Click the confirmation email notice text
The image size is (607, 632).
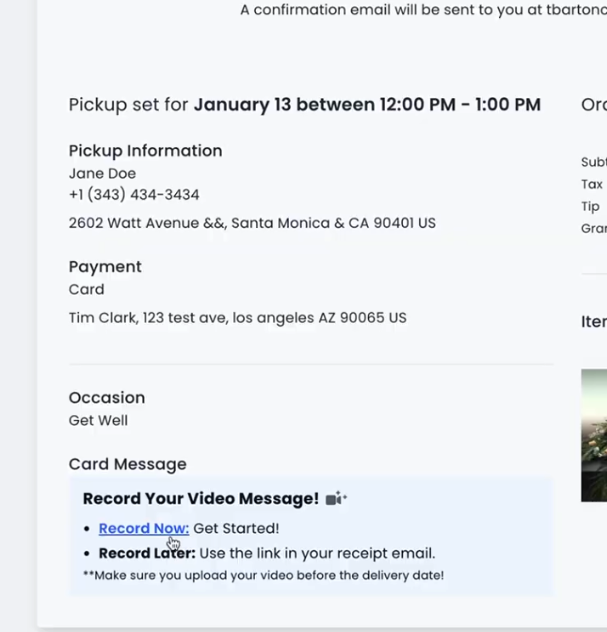422,10
